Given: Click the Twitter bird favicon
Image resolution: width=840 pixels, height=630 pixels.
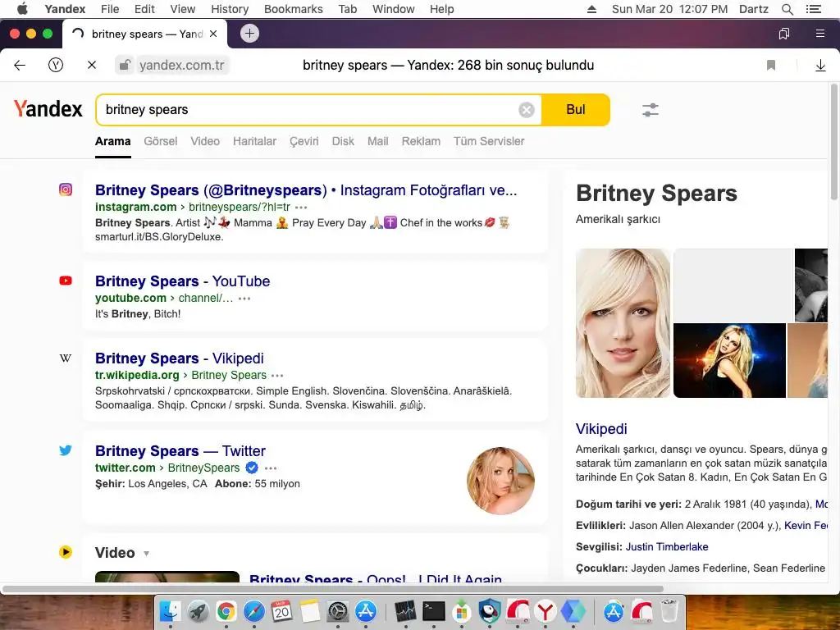Looking at the screenshot, I should (66, 450).
